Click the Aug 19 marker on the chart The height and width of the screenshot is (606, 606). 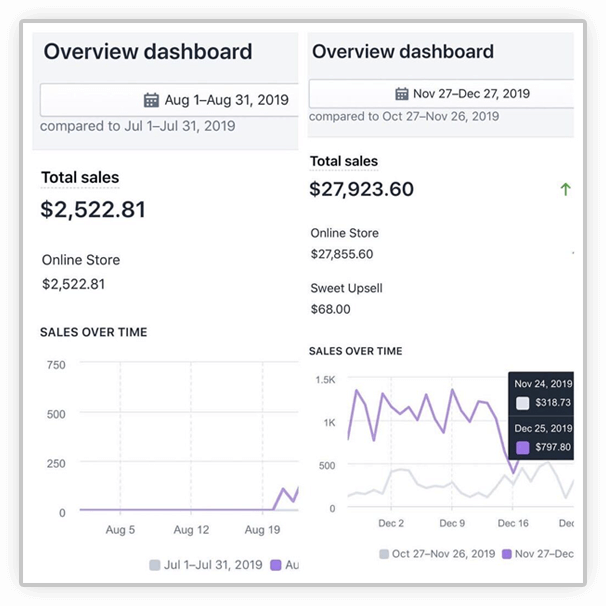[262, 530]
